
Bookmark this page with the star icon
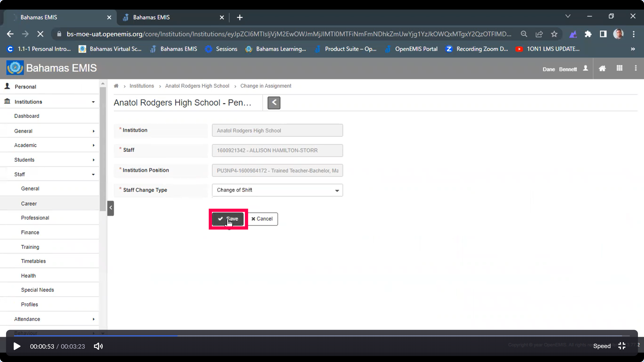click(554, 34)
